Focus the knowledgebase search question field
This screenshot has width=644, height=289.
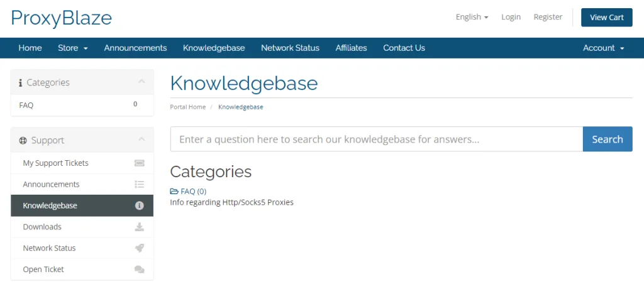(376, 139)
